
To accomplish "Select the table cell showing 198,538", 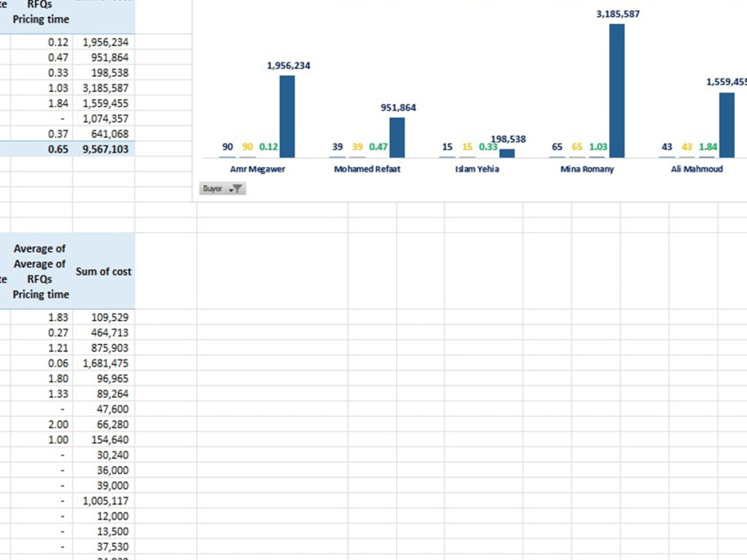I will point(104,72).
